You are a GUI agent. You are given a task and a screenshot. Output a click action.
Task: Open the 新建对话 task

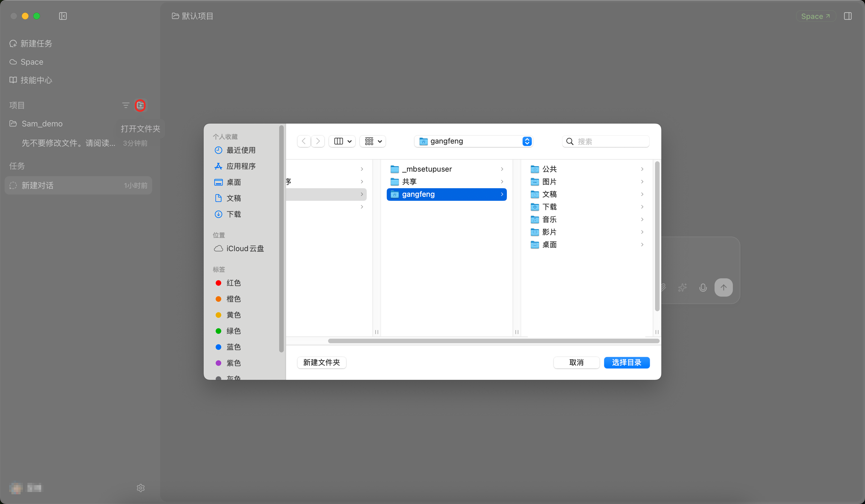(x=78, y=185)
